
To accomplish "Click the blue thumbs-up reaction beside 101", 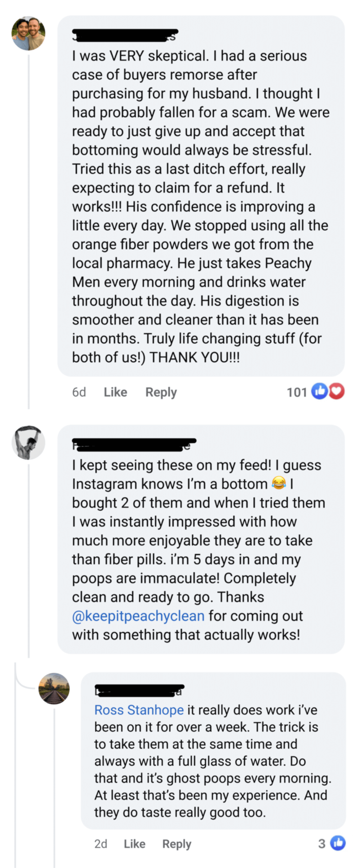I will tap(319, 391).
